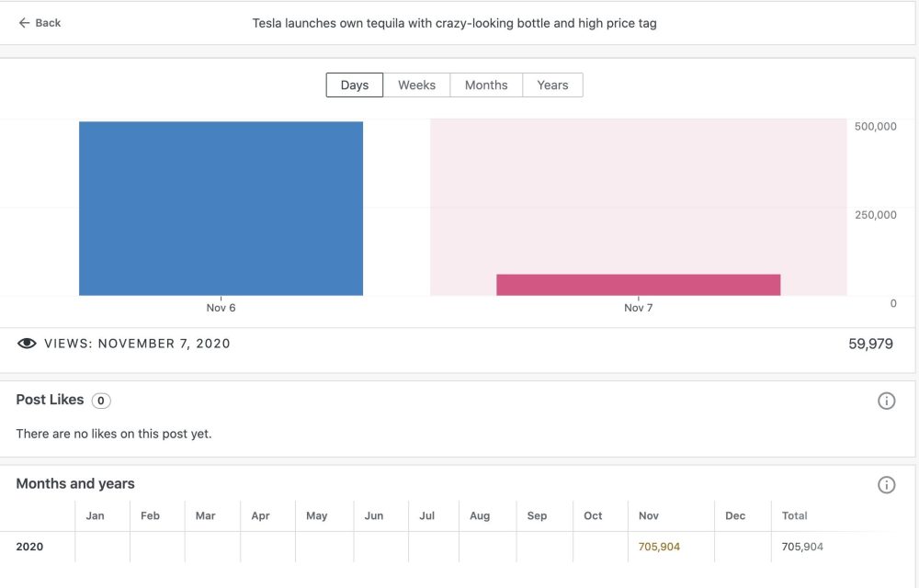Open Months and years info icon

[x=886, y=484]
